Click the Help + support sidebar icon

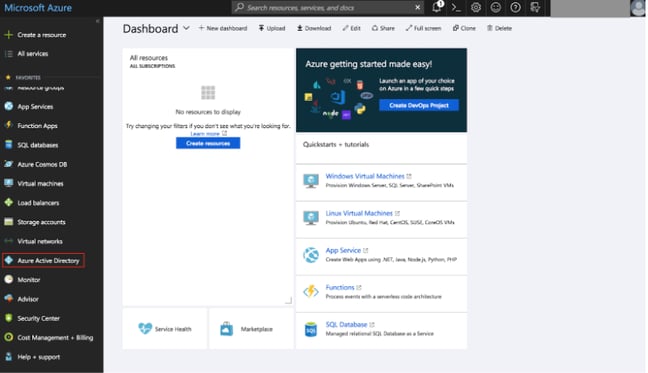tap(9, 356)
